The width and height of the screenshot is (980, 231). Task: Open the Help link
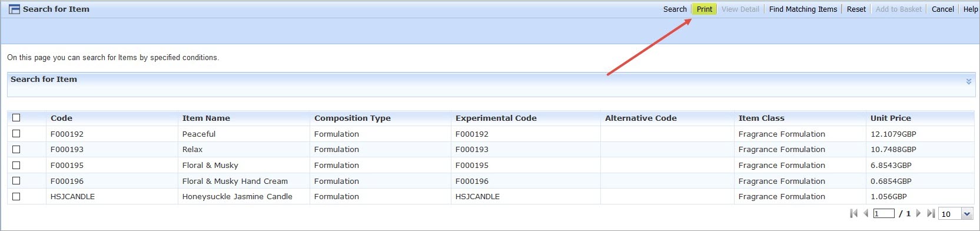point(971,9)
